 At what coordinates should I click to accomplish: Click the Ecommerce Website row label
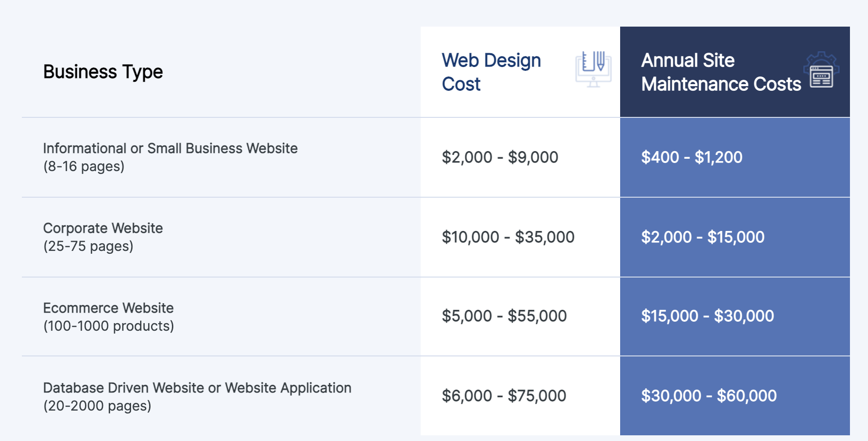[108, 308]
